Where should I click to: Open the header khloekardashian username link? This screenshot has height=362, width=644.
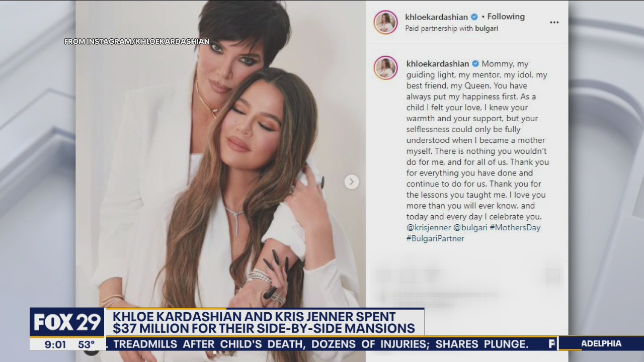pos(436,17)
